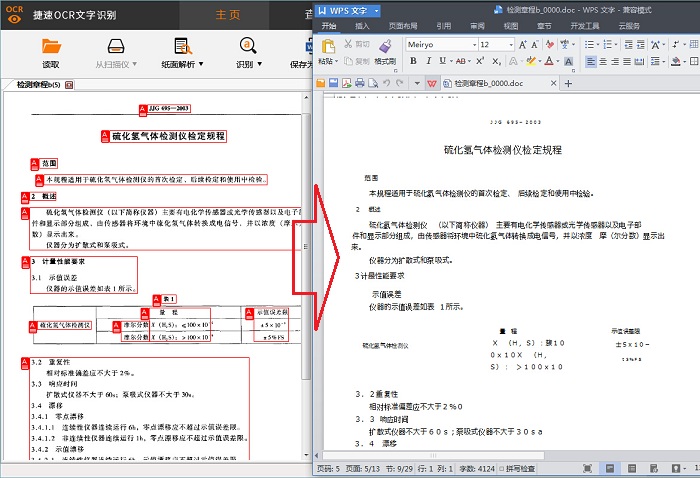Click Save disk icon in WPS quick toolbar
Viewport: 700px width, 478px height.
(x=333, y=83)
